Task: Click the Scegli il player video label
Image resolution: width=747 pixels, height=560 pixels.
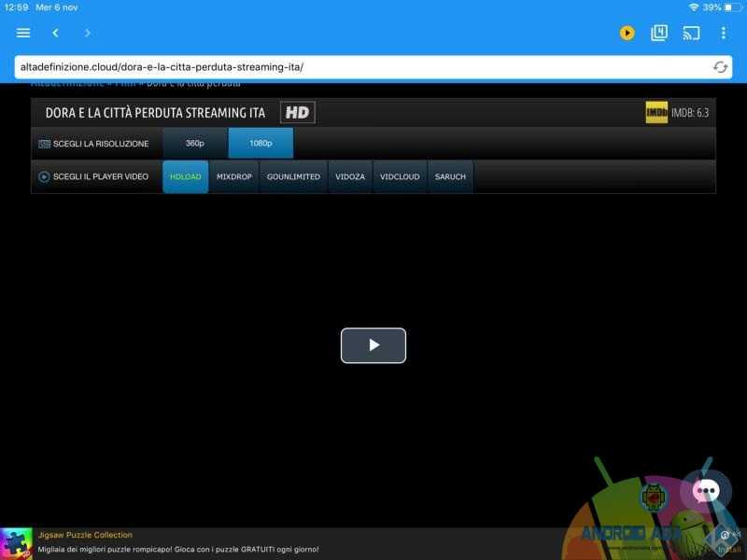Action: click(x=101, y=176)
